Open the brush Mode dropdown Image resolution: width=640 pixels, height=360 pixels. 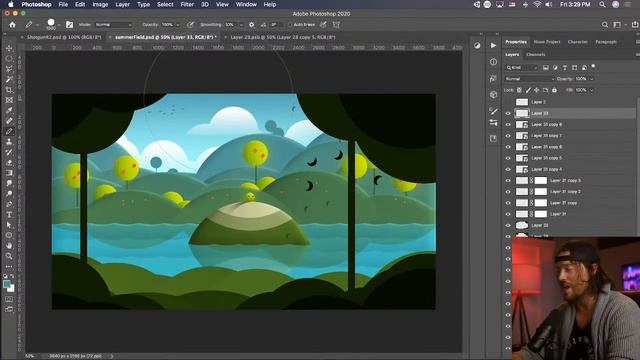coord(113,25)
